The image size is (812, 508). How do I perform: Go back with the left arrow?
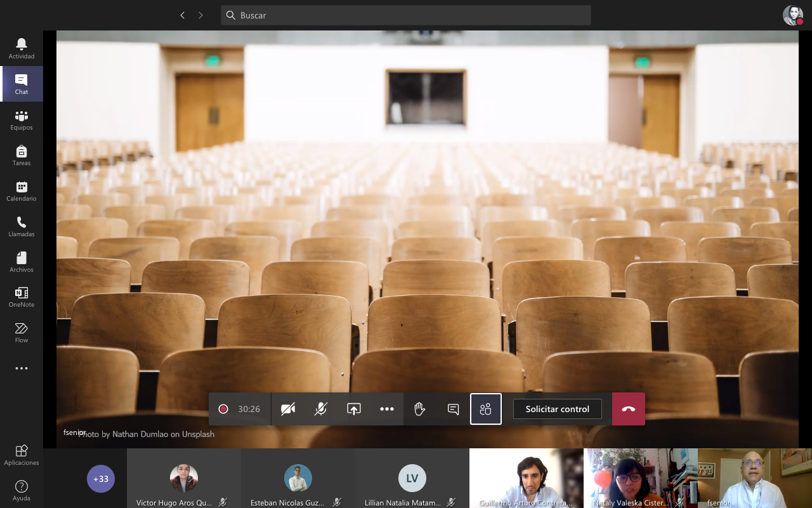pos(183,15)
